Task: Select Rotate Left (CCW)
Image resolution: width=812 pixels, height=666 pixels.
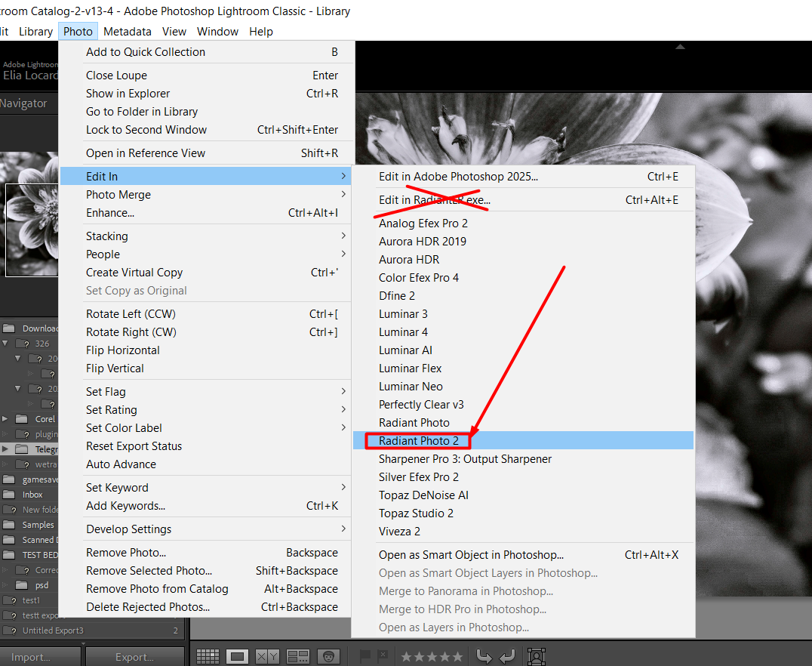Action: click(205, 313)
